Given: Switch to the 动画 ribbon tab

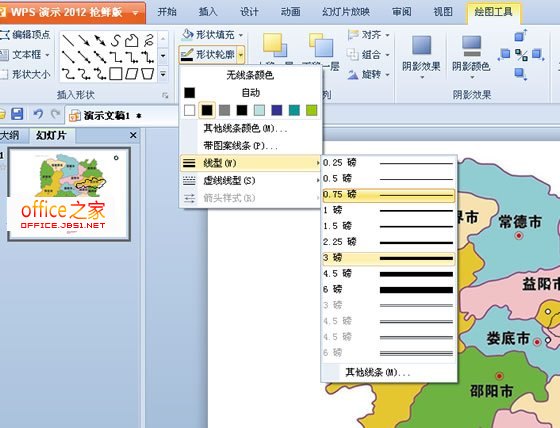Looking at the screenshot, I should pos(290,12).
